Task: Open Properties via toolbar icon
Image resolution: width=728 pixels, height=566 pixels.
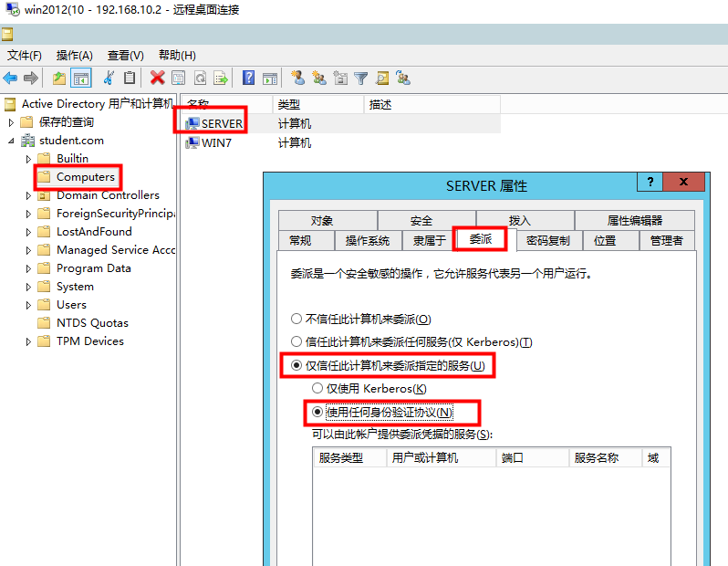Action: click(178, 79)
